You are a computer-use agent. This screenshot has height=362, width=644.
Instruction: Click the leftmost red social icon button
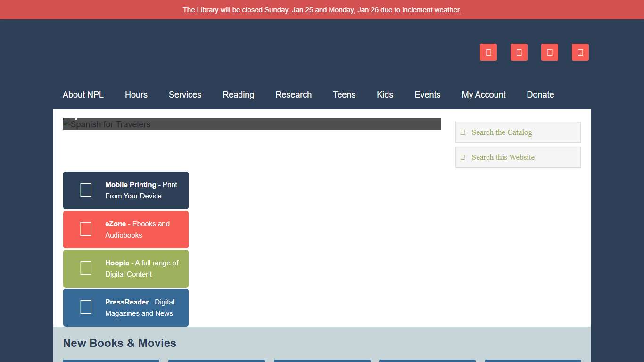pos(488,52)
